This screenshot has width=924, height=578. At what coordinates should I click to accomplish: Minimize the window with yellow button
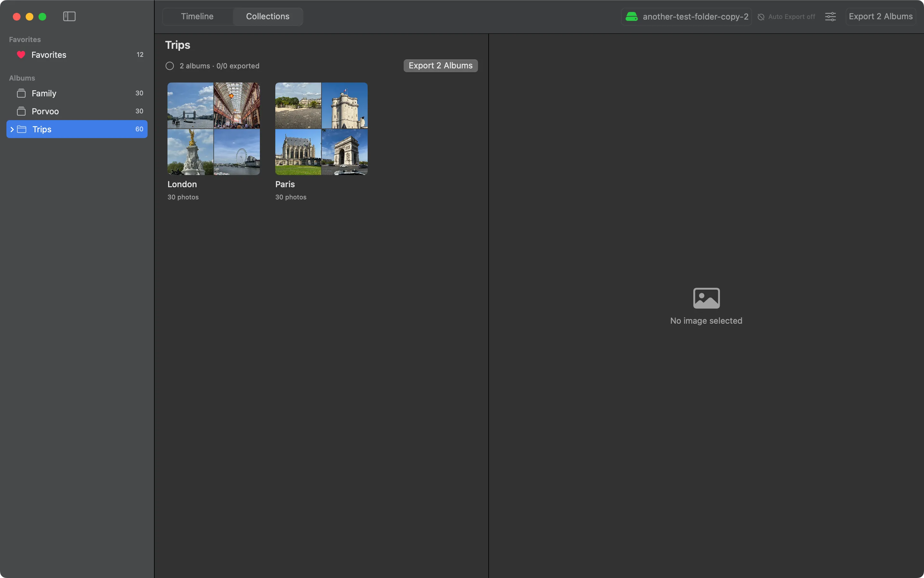click(x=30, y=17)
